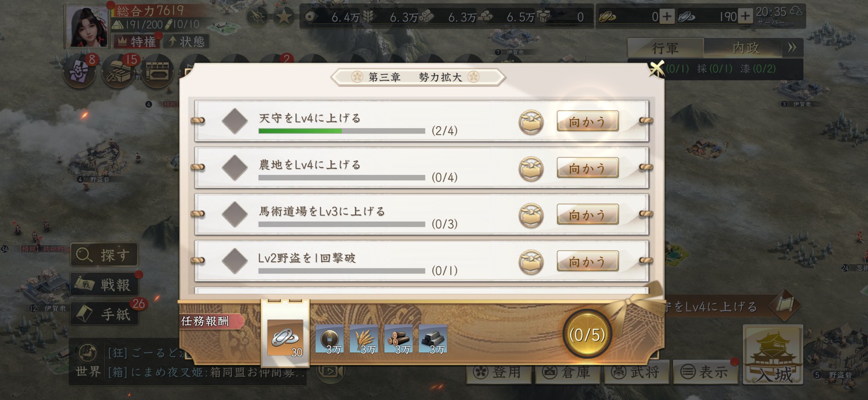Open the reward chest icon for Lv2野盗 quest
The image size is (868, 400).
(531, 262)
